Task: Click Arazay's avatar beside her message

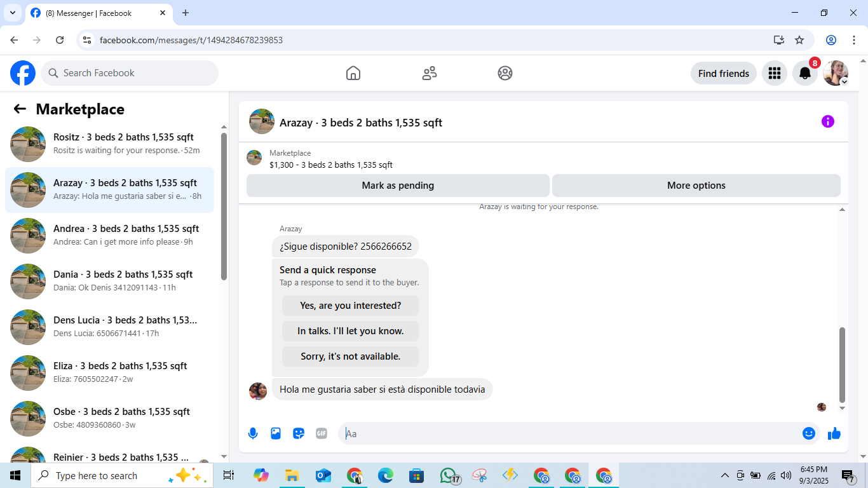Action: coord(258,391)
